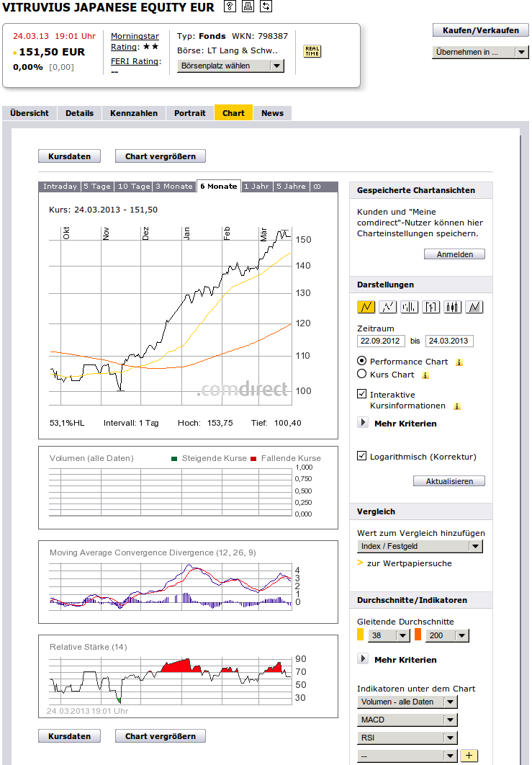Expand Mehr Kriterien under Gleitende Durchschnitte
The width and height of the screenshot is (532, 765).
(x=363, y=658)
